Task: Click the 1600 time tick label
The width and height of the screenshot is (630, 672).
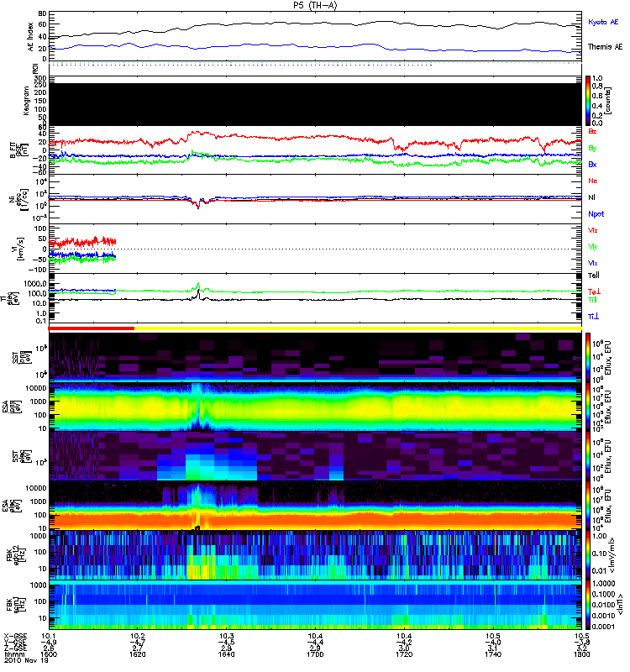Action: tap(49, 654)
